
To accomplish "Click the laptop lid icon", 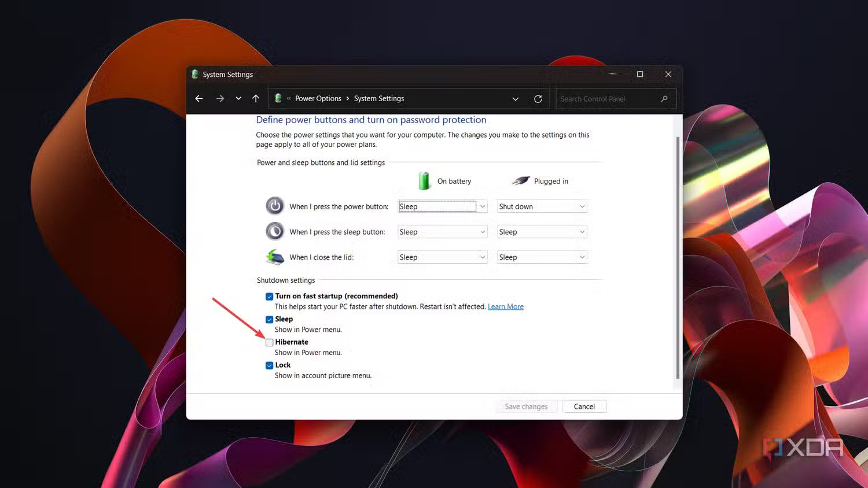I will pos(275,257).
